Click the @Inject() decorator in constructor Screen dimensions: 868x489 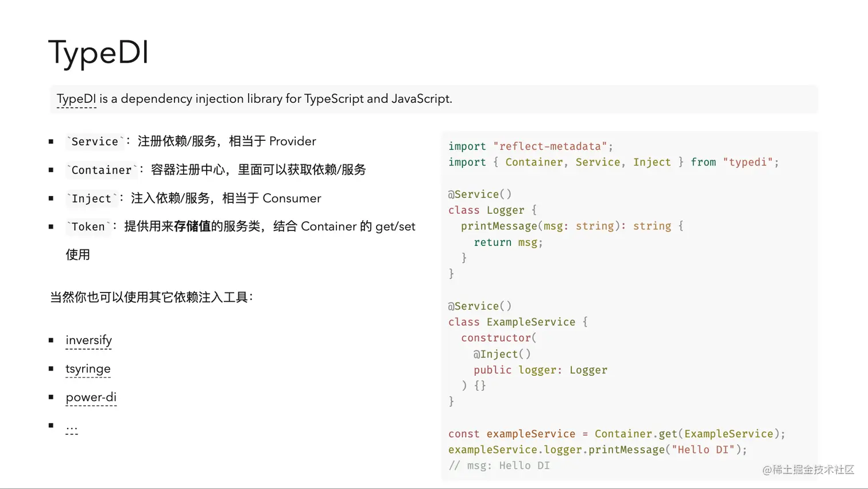click(502, 354)
